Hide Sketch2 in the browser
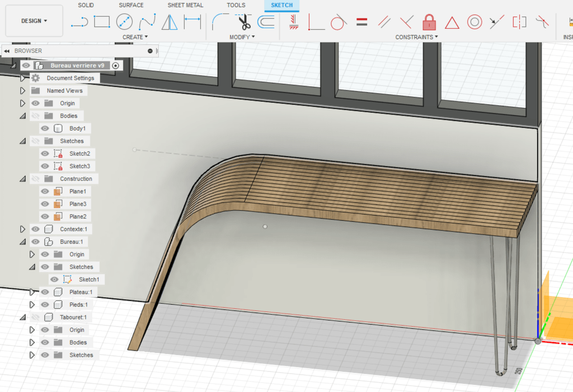The height and width of the screenshot is (392, 573). 45,153
